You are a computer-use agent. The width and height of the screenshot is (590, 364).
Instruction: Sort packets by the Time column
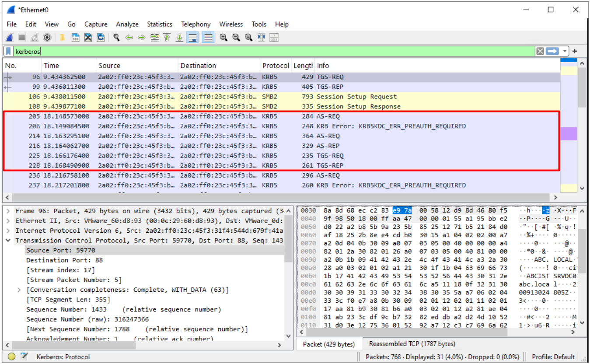click(69, 66)
